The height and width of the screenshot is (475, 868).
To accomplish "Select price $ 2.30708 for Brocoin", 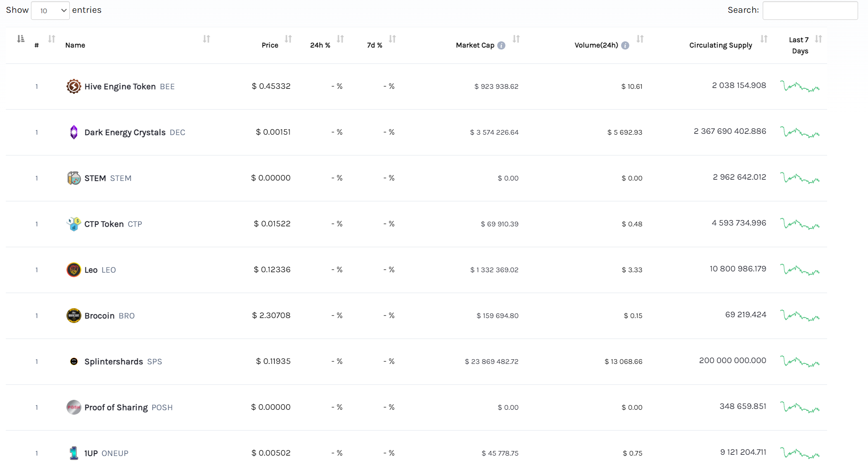I will click(x=271, y=315).
